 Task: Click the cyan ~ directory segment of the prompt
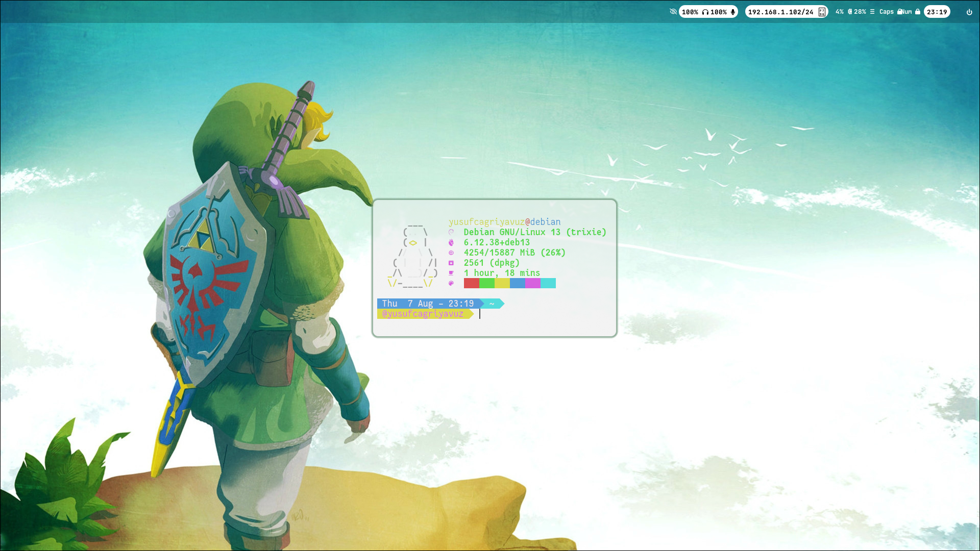[492, 304]
